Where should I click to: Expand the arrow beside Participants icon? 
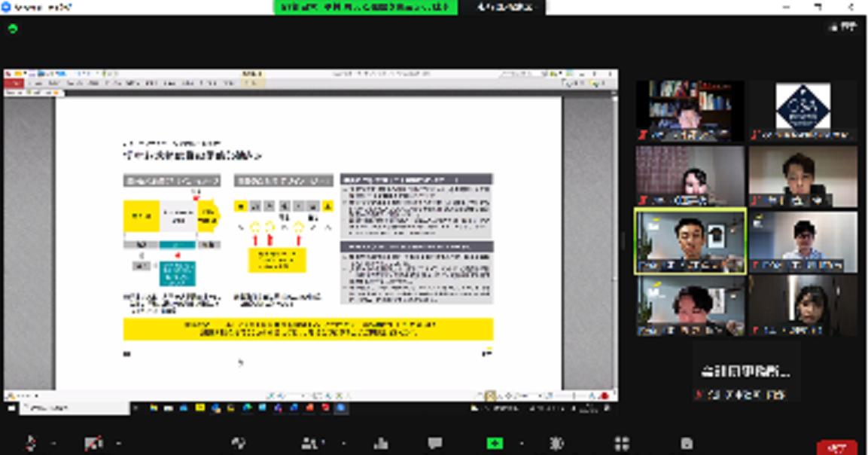pos(344,444)
